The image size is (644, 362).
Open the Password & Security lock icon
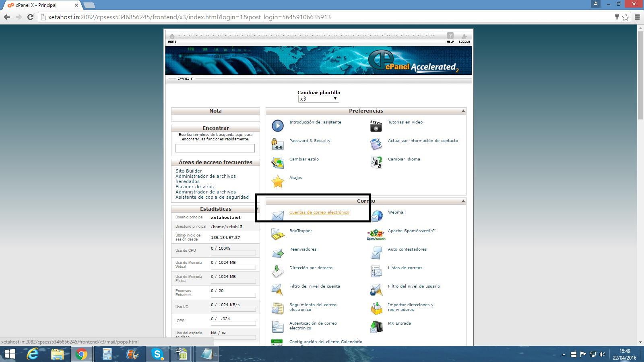tap(278, 144)
